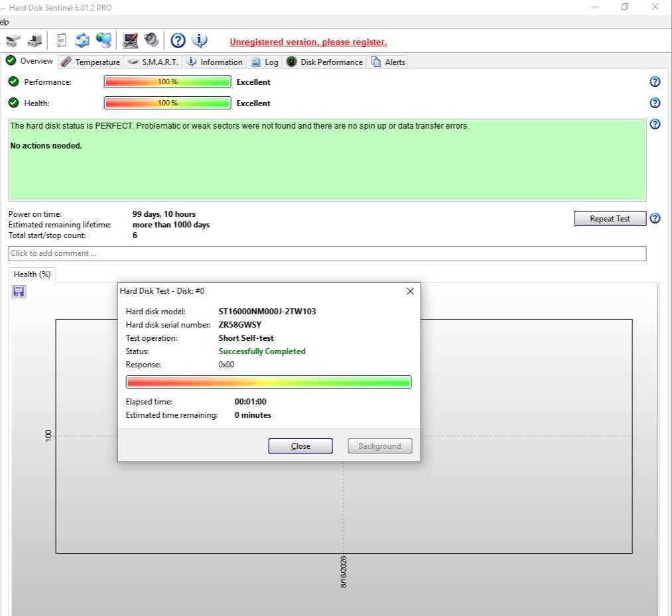
Task: Click the help icon next to Repeat Test
Action: pyautogui.click(x=655, y=218)
